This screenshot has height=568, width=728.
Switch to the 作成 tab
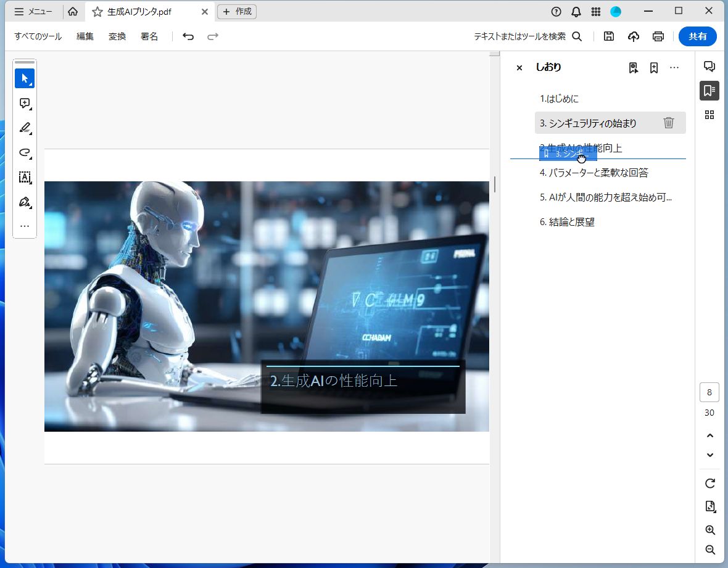click(x=237, y=11)
